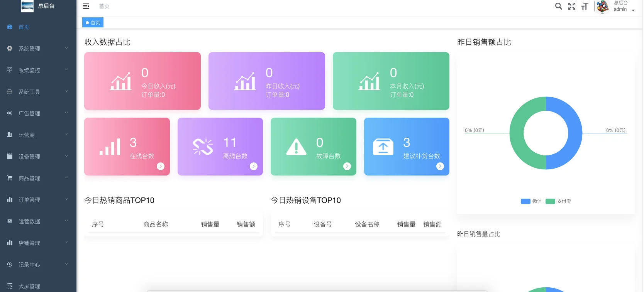Click the 运营商 people icon
This screenshot has width=644, height=292.
pos(10,135)
